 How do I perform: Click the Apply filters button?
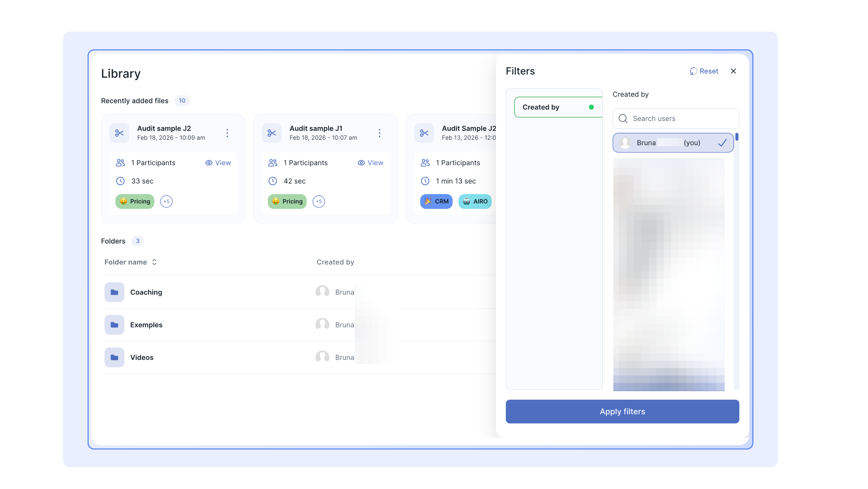coord(622,411)
